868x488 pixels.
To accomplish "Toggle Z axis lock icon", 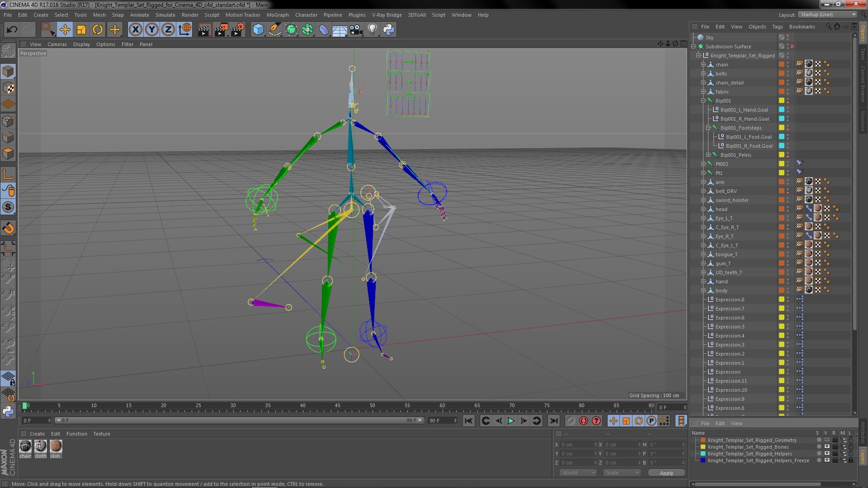I will (168, 30).
